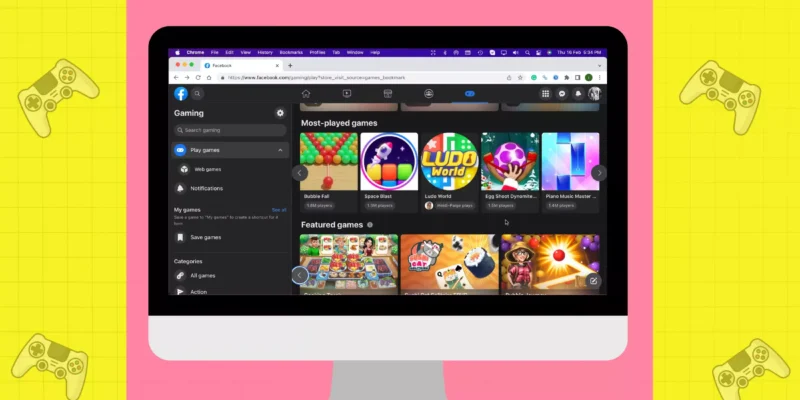
Task: Show previous Most-played games
Action: (299, 173)
